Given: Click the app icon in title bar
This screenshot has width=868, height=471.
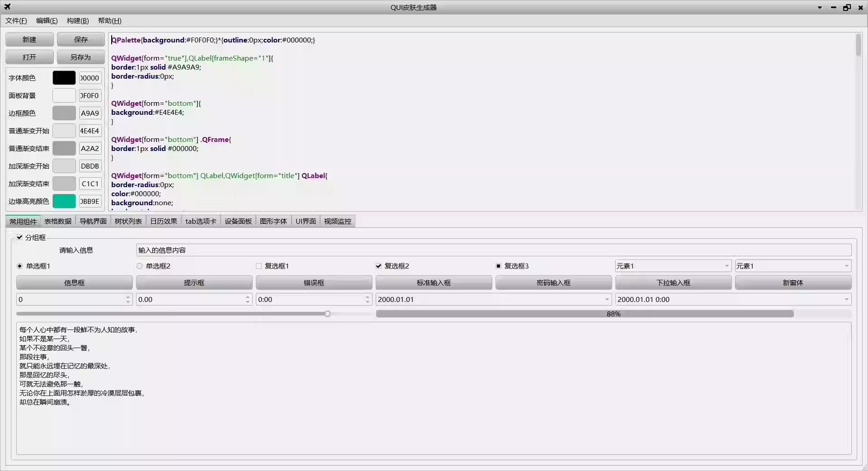Looking at the screenshot, I should click(7, 7).
